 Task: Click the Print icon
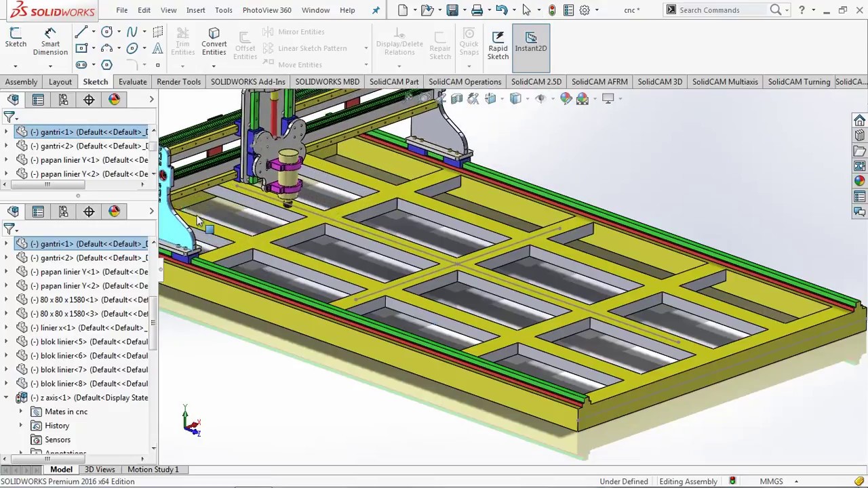click(x=477, y=10)
